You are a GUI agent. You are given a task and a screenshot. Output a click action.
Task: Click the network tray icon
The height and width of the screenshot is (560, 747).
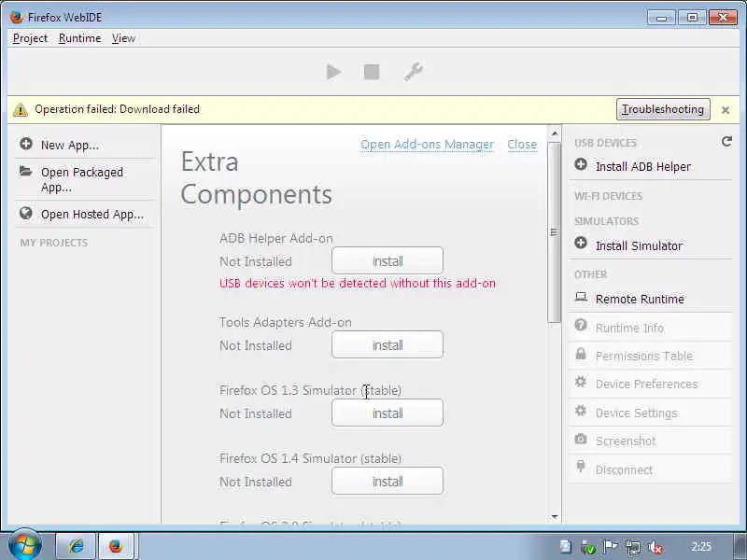[633, 547]
